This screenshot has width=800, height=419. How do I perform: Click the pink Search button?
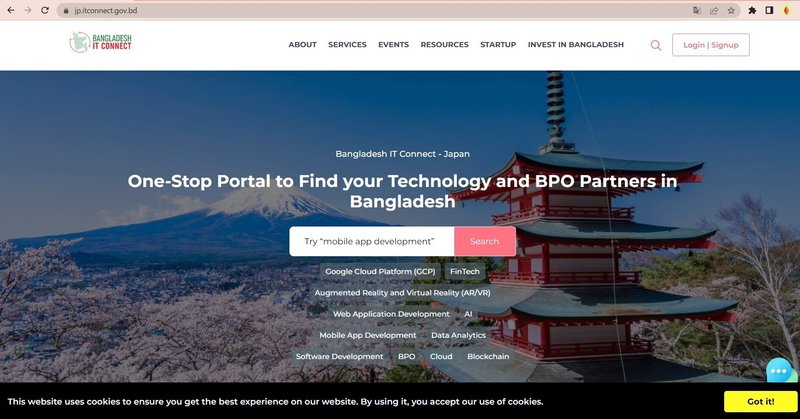coord(485,241)
